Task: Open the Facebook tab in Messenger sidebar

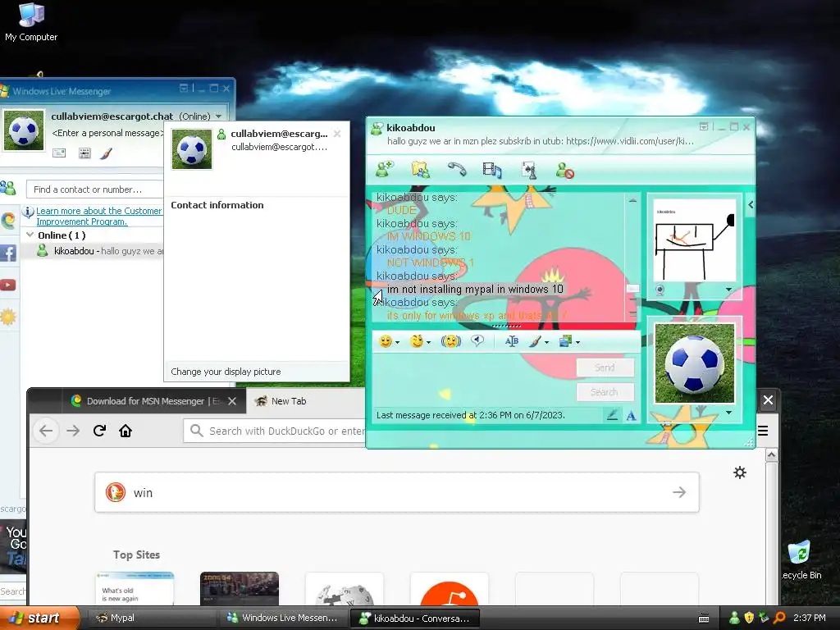Action: point(8,253)
